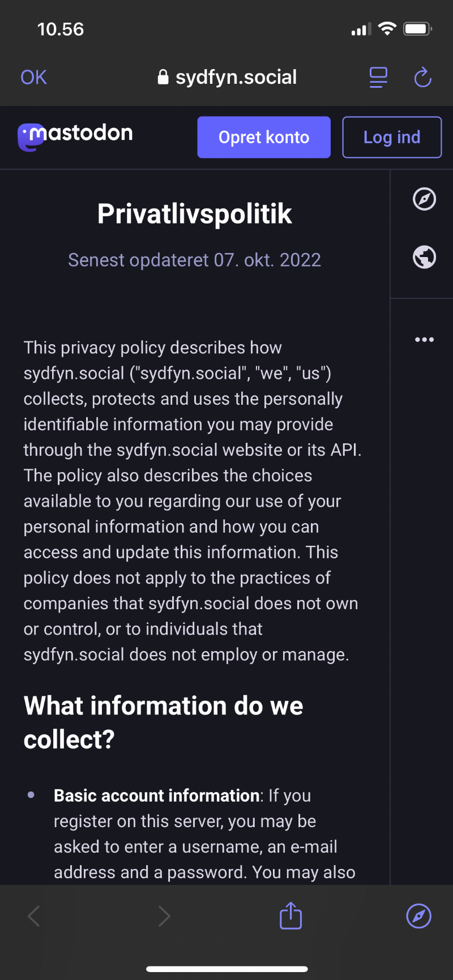The height and width of the screenshot is (980, 453).
Task: Go back with the left chevron
Action: pos(34,916)
